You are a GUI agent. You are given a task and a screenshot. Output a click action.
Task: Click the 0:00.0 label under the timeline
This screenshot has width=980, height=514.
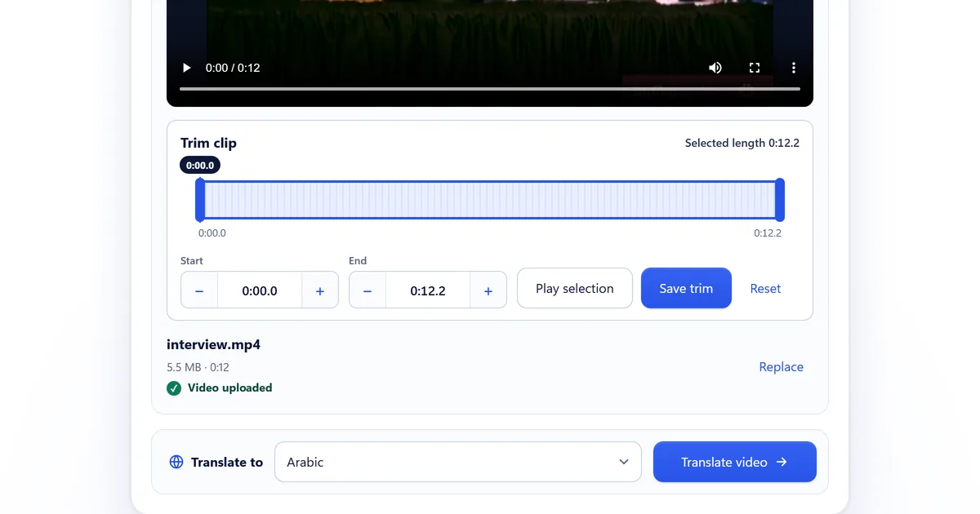[x=212, y=233]
